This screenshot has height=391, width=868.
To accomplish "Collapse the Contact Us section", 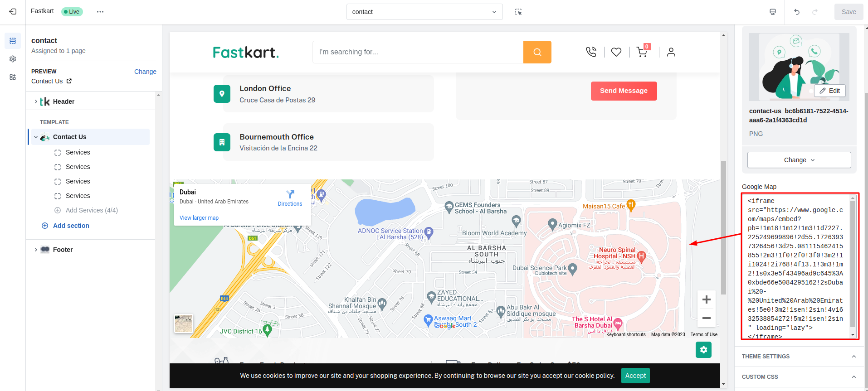I will tap(36, 137).
